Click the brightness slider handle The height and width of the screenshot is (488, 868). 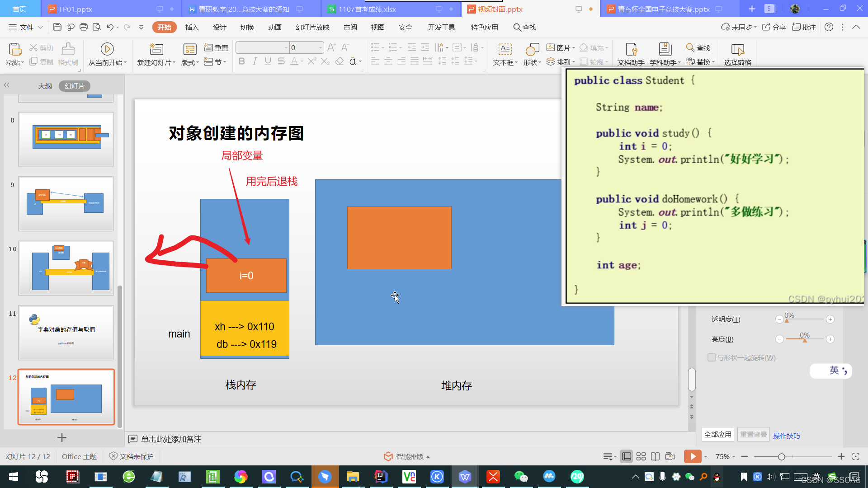(804, 340)
